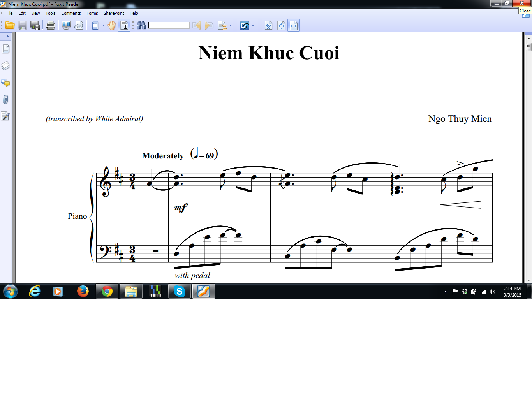Show hidden system tray icons
The height and width of the screenshot is (403, 532).
click(x=446, y=292)
